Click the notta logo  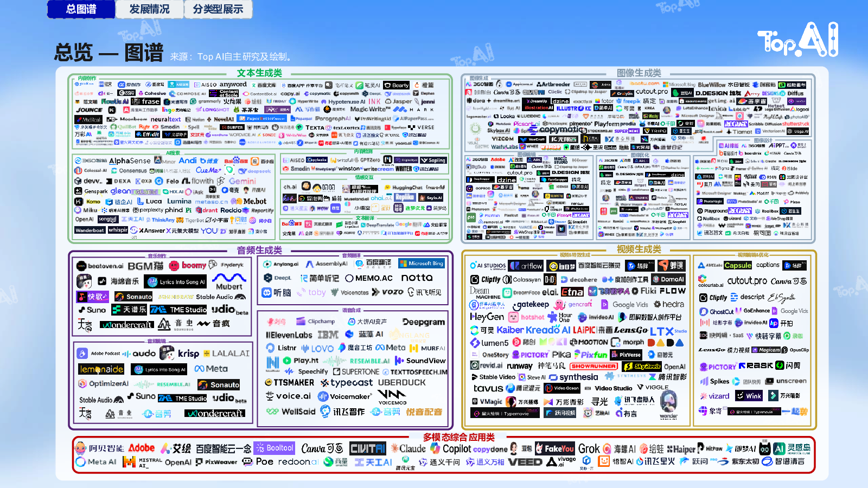click(417, 278)
